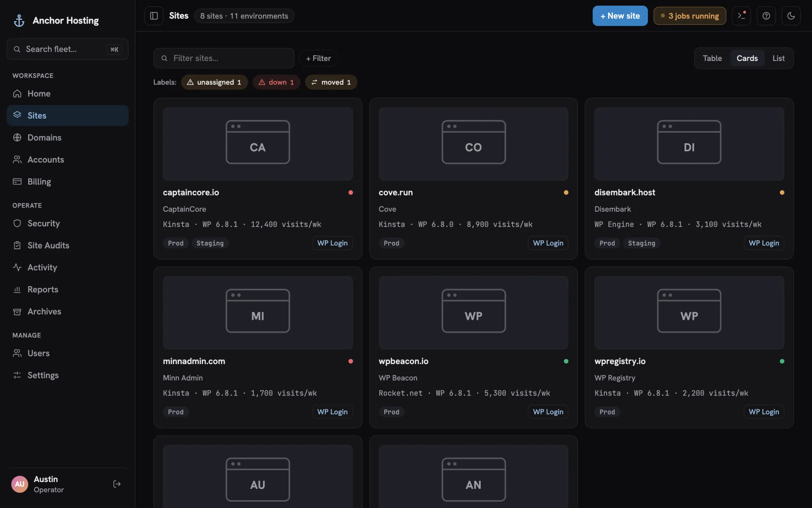Click the Austin AU avatar
The width and height of the screenshot is (812, 508).
click(19, 484)
